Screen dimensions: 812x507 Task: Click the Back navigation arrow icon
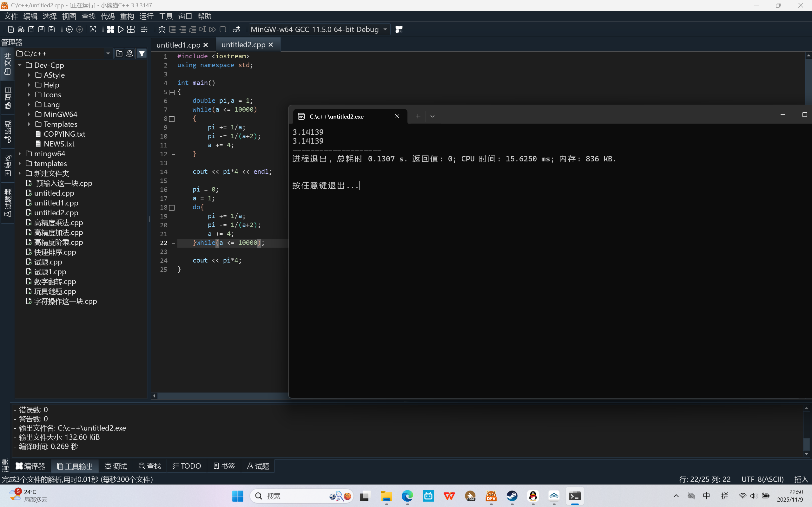point(69,29)
